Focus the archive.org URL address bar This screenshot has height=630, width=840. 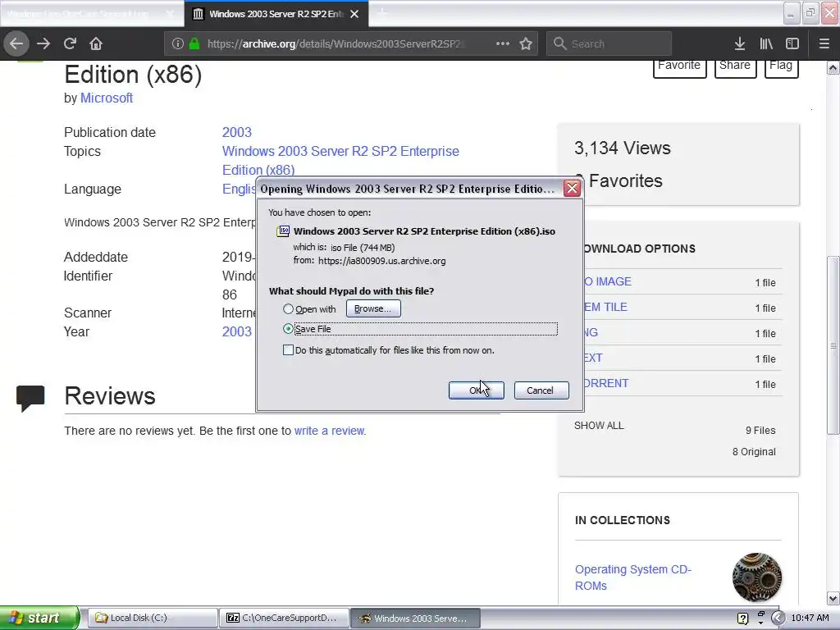pyautogui.click(x=336, y=43)
